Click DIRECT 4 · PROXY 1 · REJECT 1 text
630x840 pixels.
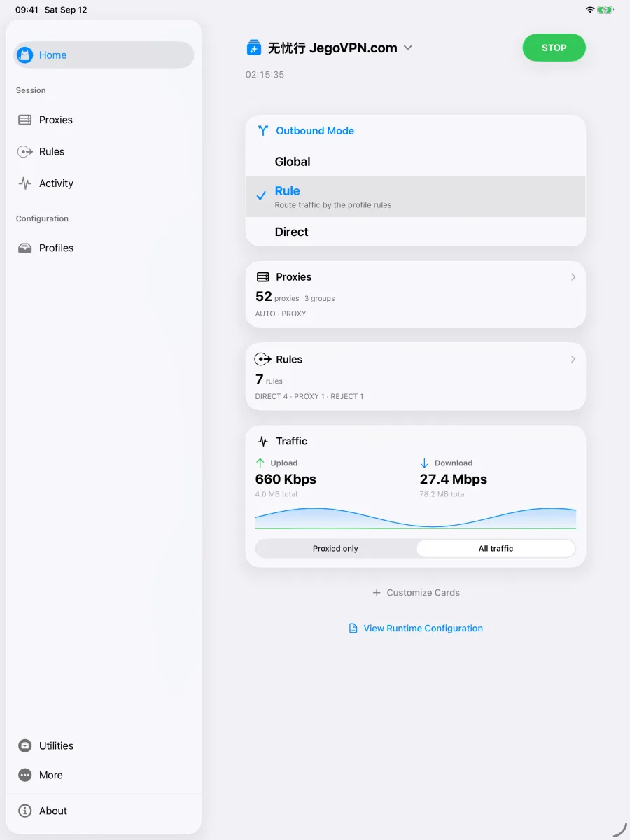(309, 396)
